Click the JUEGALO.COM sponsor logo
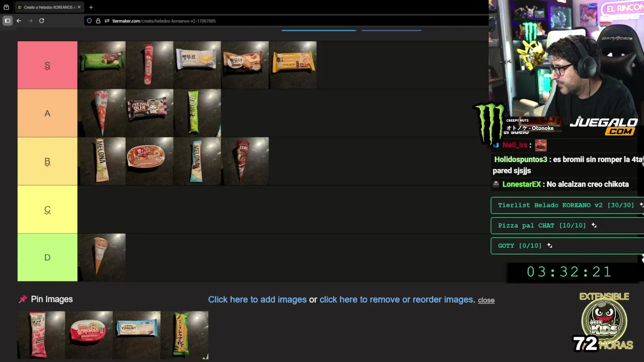Image resolution: width=644 pixels, height=362 pixels. coord(604,126)
